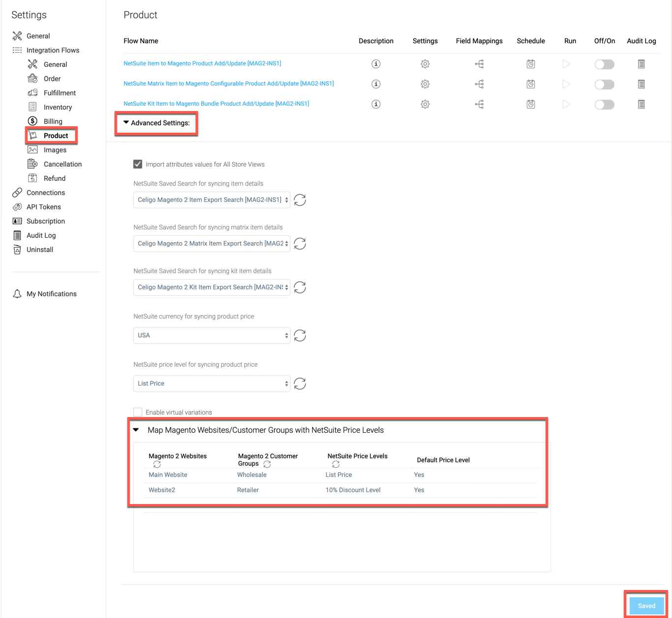The width and height of the screenshot is (672, 618).
Task: Select the 10% Discount Level cell
Action: (353, 490)
